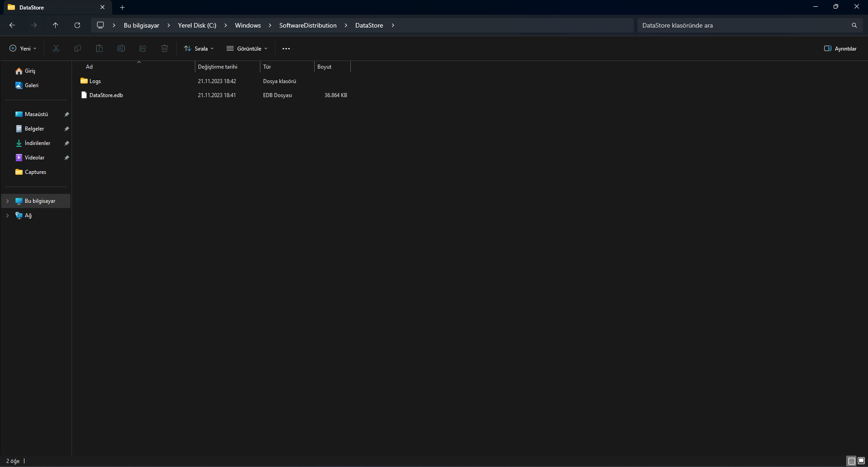Click the forward navigation arrow

pyautogui.click(x=34, y=25)
